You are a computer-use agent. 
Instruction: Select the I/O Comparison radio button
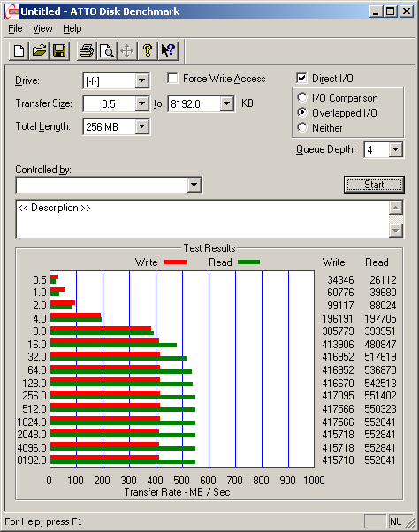302,98
